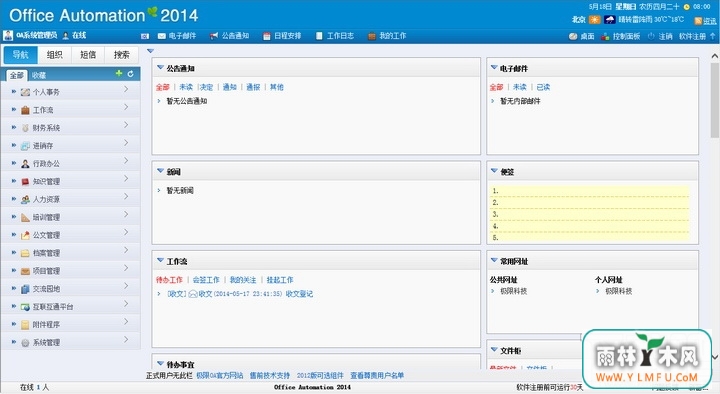Open 日程安排 calendar icon
Viewport: 720px width, 394px height.
click(266, 36)
